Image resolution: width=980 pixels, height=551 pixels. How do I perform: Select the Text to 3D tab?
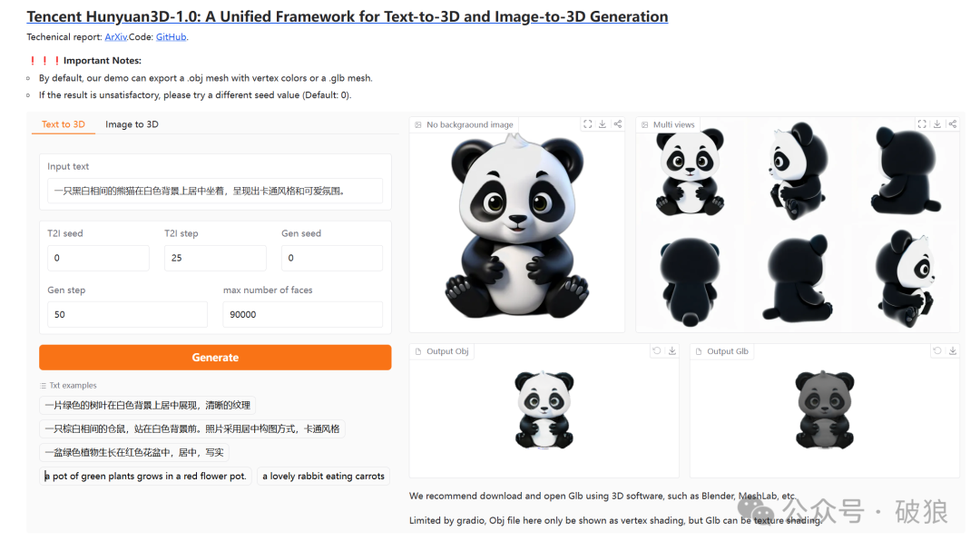64,123
